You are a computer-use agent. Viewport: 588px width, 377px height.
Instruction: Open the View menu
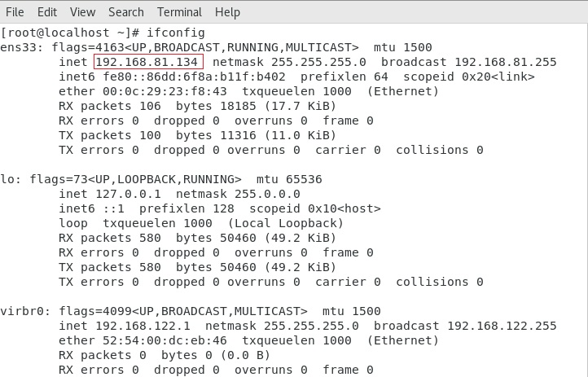(x=82, y=12)
